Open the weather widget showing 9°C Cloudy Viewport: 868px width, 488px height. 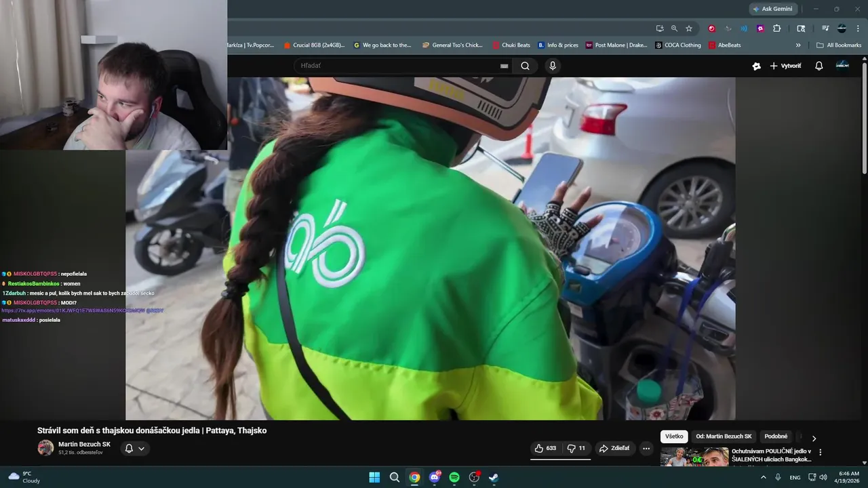tap(24, 477)
